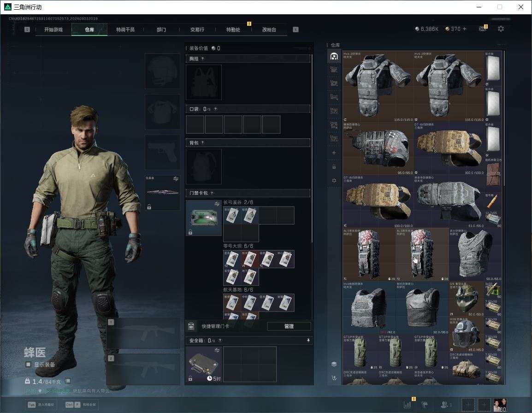Click the help icon beside 胸挂

pyautogui.click(x=202, y=59)
